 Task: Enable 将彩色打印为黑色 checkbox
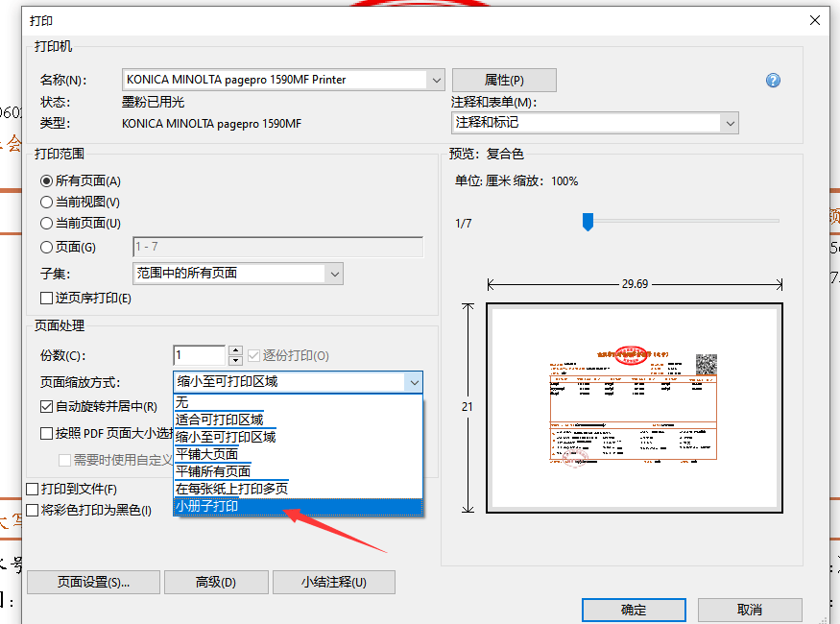click(x=33, y=510)
